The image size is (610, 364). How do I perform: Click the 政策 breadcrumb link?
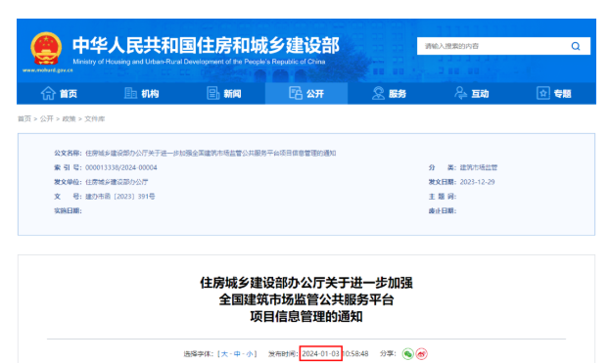coord(69,118)
